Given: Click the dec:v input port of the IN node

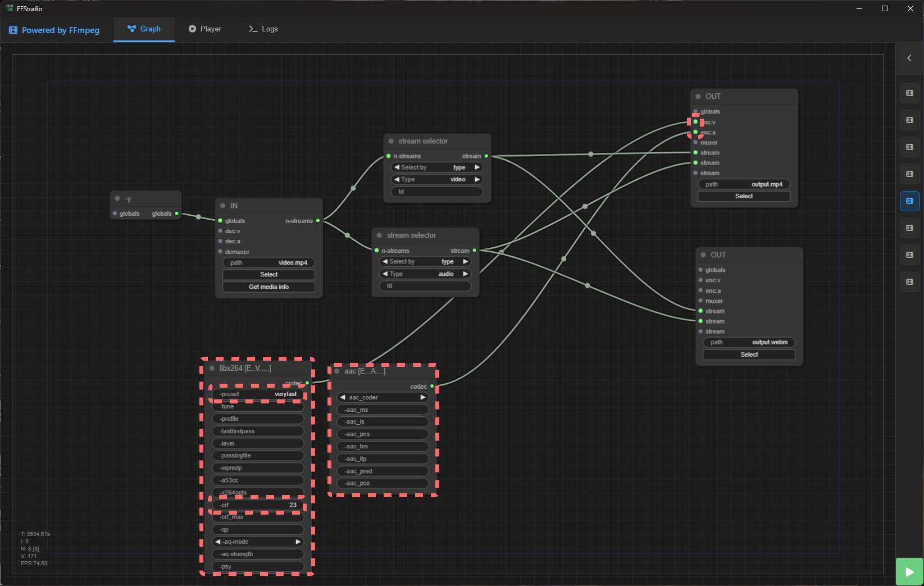Looking at the screenshot, I should [220, 231].
